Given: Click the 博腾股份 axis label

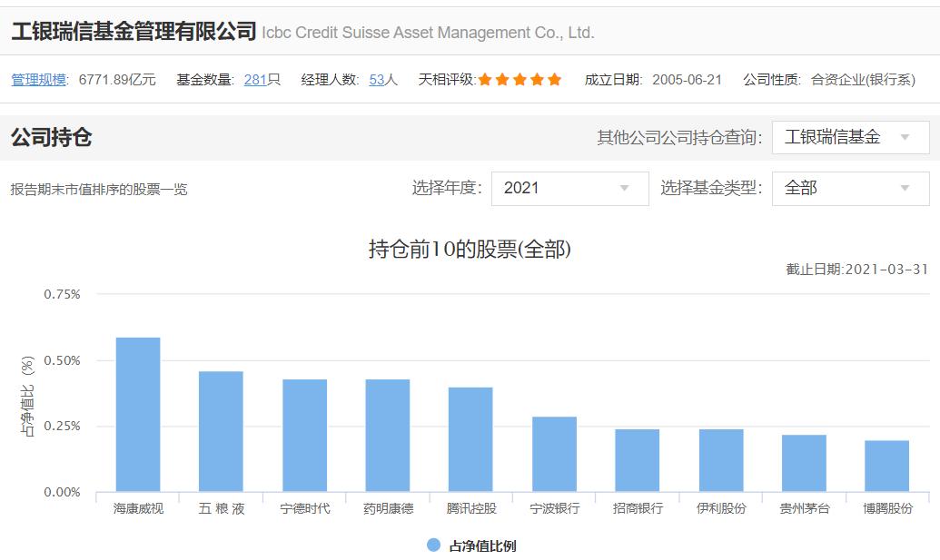Looking at the screenshot, I should coord(888,508).
